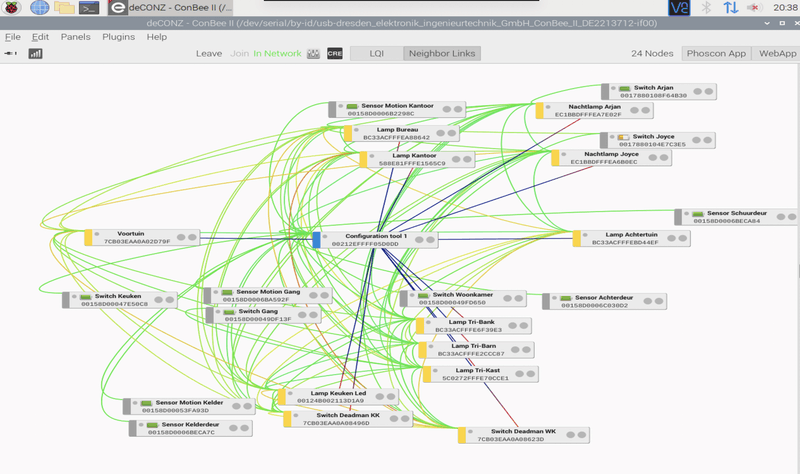The width and height of the screenshot is (800, 474).
Task: Open the Edit menu
Action: click(x=40, y=37)
